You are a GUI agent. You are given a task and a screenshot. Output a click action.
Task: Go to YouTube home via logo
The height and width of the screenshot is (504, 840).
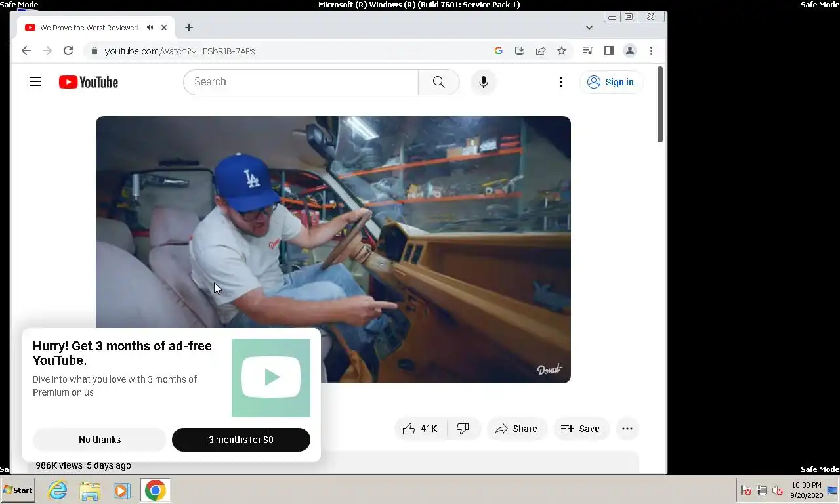(89, 82)
